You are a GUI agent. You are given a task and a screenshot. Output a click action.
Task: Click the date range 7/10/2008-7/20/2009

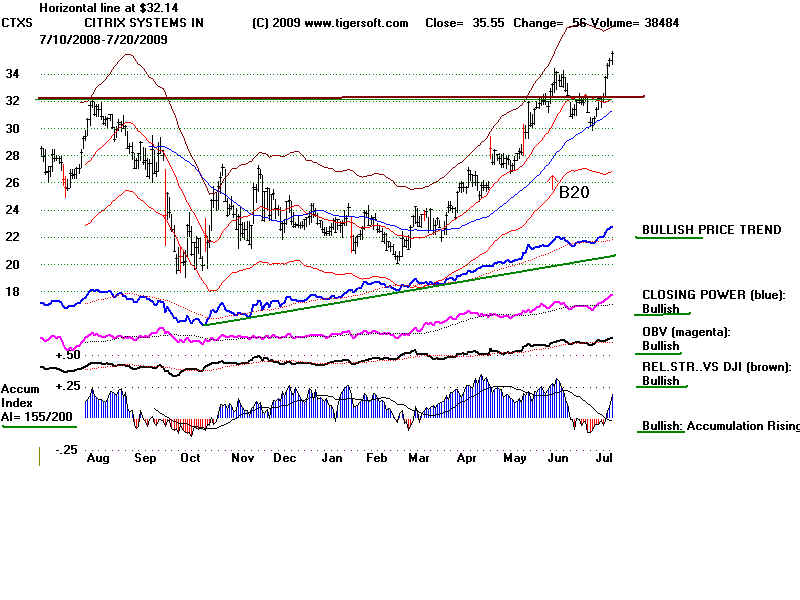pyautogui.click(x=104, y=39)
